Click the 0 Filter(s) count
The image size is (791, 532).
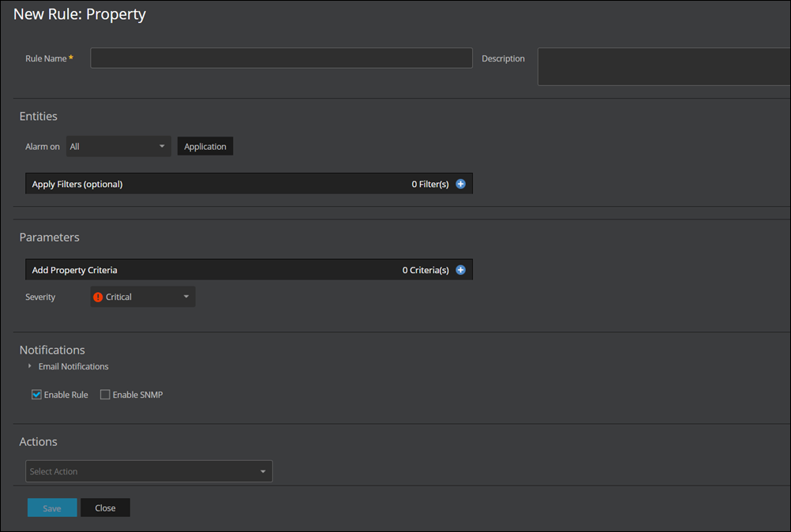(429, 184)
